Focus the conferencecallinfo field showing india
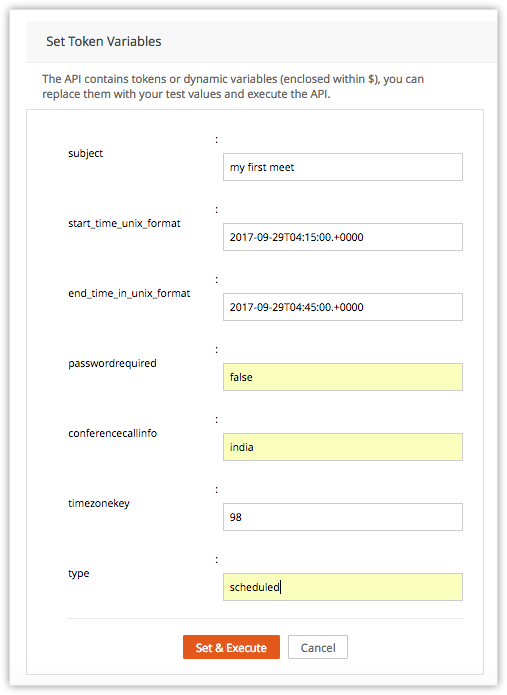Image resolution: width=507 pixels, height=695 pixels. click(x=343, y=447)
